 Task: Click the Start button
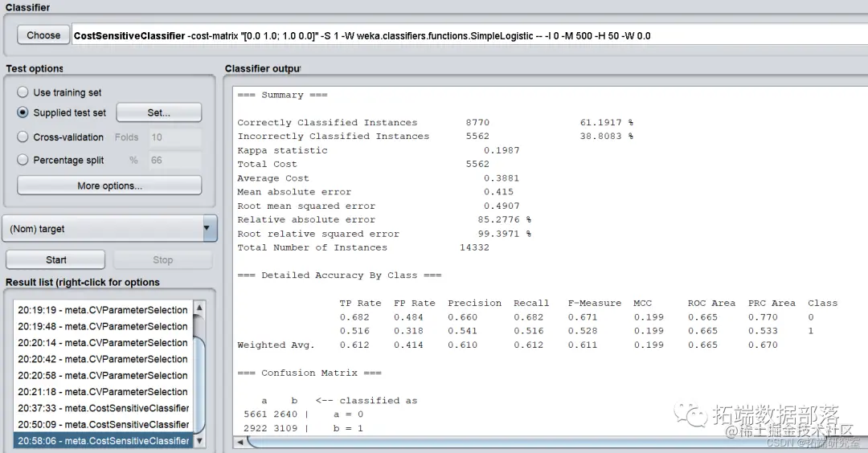[55, 260]
